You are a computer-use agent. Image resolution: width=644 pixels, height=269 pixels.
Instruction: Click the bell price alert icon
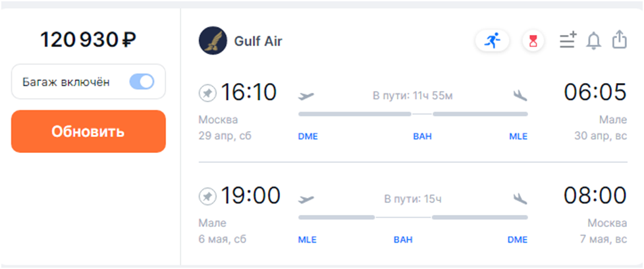pos(593,41)
